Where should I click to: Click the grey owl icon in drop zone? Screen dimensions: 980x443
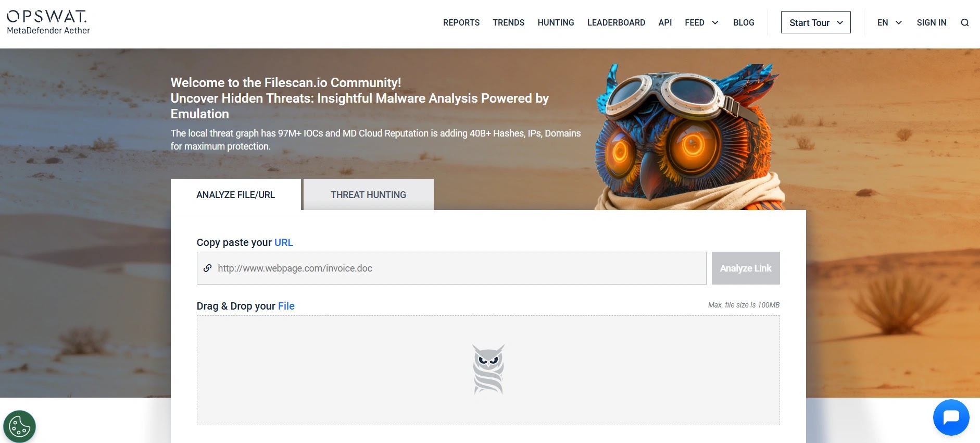(x=488, y=369)
